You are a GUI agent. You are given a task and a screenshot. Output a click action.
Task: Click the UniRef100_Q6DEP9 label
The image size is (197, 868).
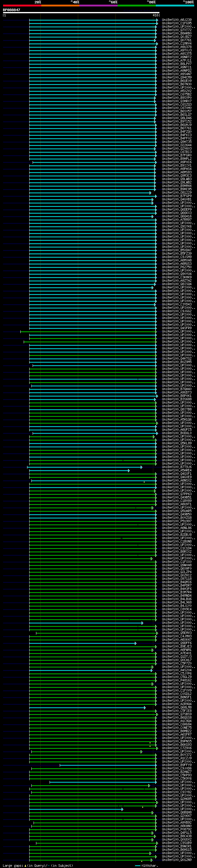click(177, 210)
